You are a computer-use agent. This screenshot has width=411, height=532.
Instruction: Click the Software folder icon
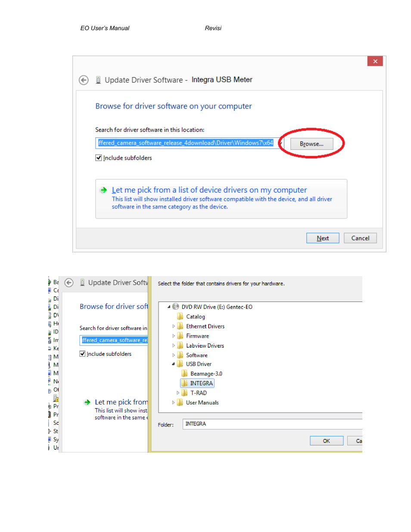click(x=181, y=355)
